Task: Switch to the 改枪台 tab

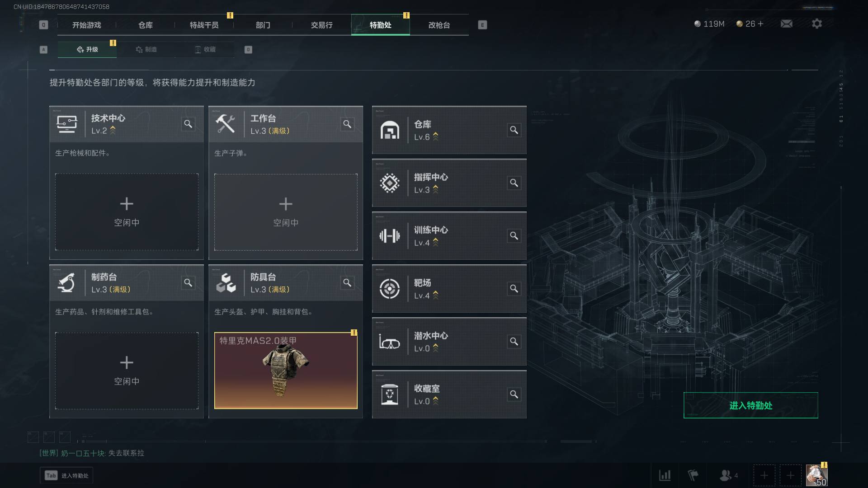Action: pyautogui.click(x=439, y=25)
